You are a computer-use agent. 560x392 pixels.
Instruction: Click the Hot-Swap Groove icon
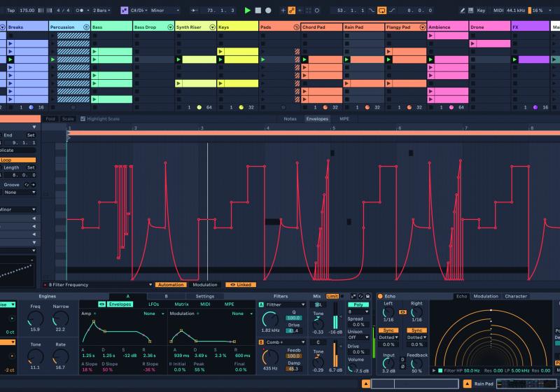[x=27, y=185]
